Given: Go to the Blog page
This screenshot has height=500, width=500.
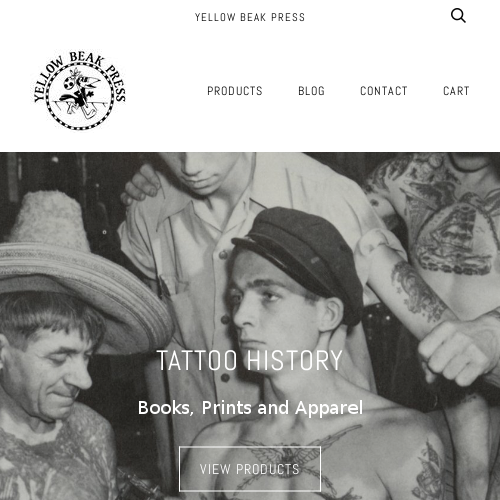Looking at the screenshot, I should (311, 91).
